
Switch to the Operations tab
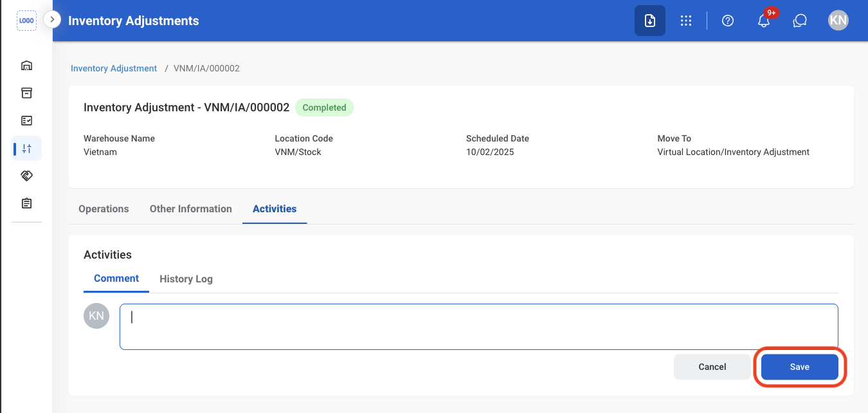pyautogui.click(x=104, y=209)
